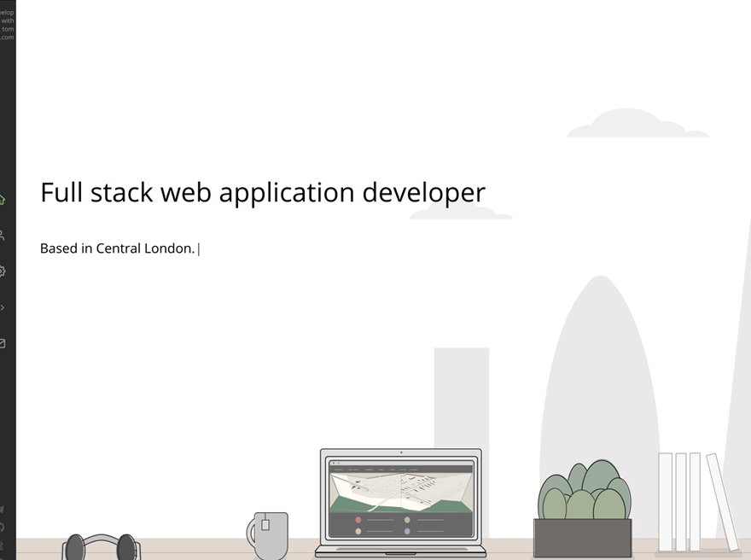The image size is (751, 560).
Task: Click the 'Based in Central London.' text
Action: click(118, 248)
